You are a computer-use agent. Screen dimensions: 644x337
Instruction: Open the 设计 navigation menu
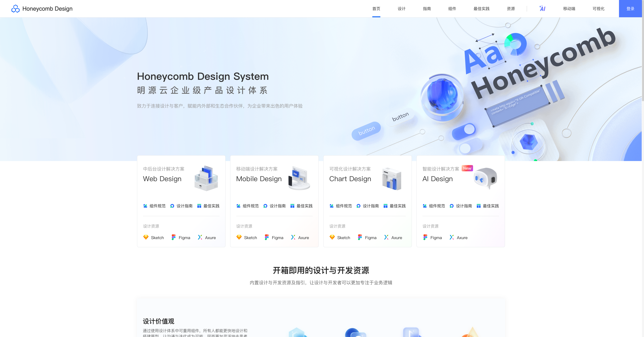pos(401,9)
